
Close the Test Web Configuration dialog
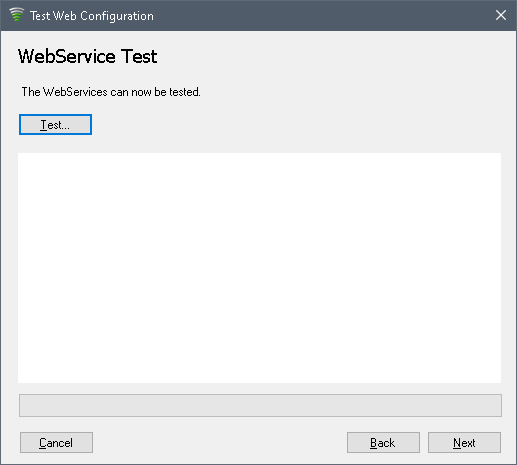(x=501, y=15)
